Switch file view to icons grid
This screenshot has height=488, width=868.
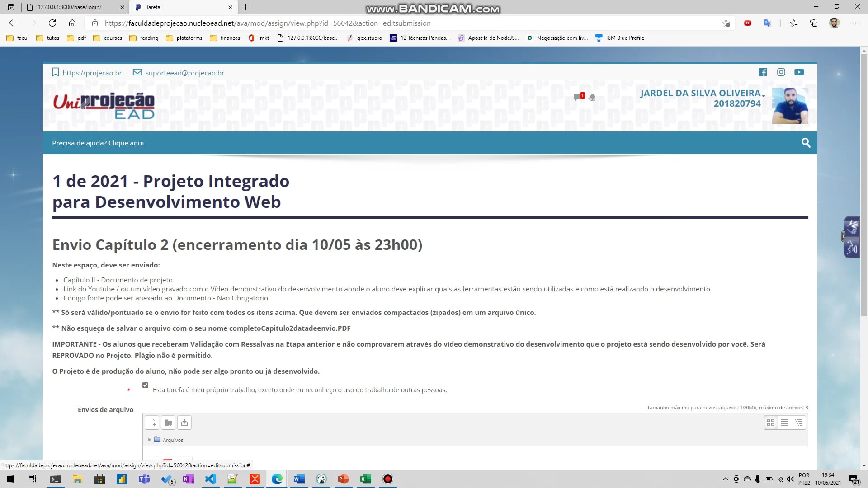pyautogui.click(x=771, y=422)
